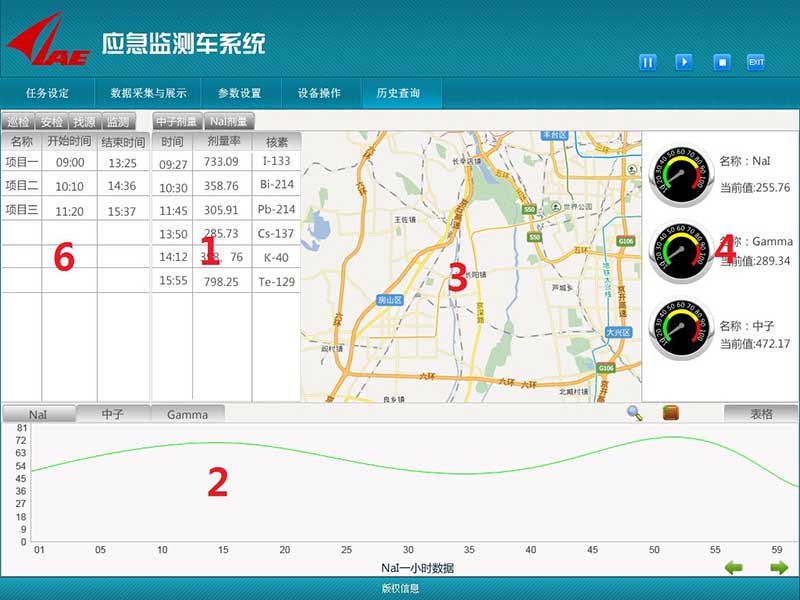Click the NaI一小时数据 chart title
The height and width of the screenshot is (600, 800).
[x=417, y=568]
